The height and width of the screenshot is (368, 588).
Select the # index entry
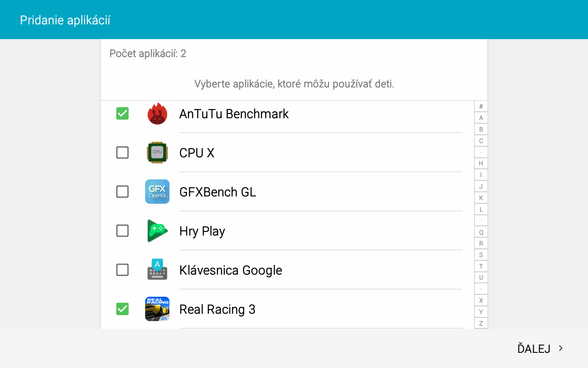[481, 106]
